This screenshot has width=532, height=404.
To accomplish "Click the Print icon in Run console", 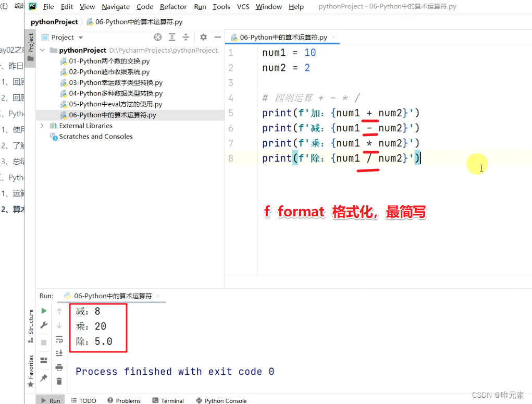I will click(59, 368).
